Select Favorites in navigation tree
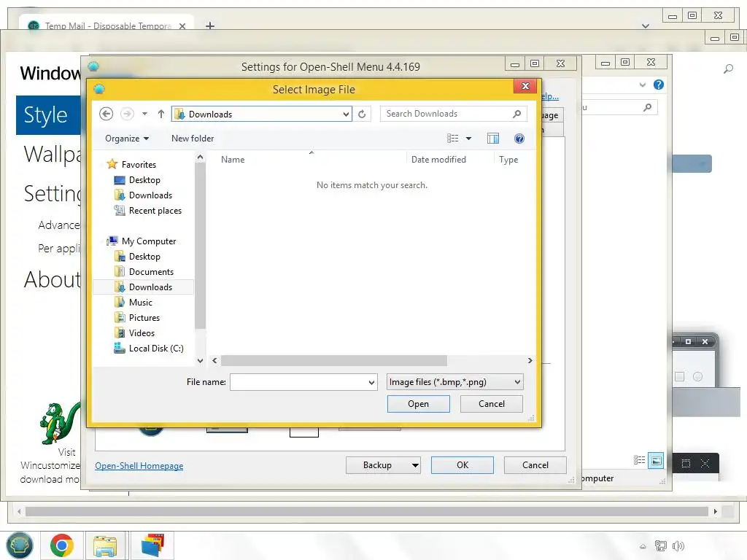The height and width of the screenshot is (560, 747). 139,164
